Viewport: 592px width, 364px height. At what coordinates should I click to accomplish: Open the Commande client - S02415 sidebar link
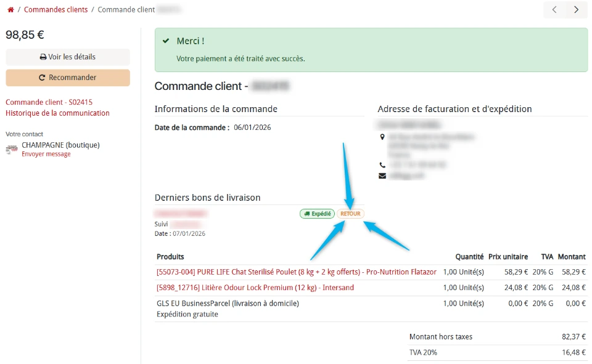click(49, 102)
